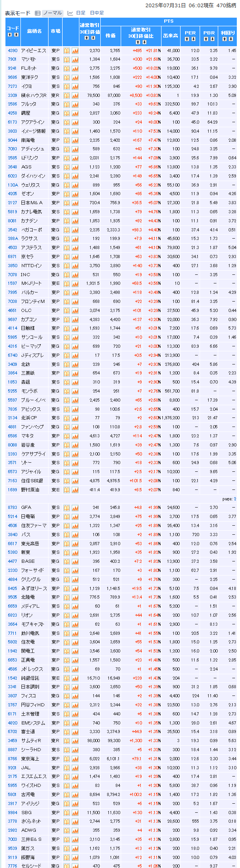Open the chart icon for 積水ハウスR
Screen dimensions: 240x868
(75, 96)
